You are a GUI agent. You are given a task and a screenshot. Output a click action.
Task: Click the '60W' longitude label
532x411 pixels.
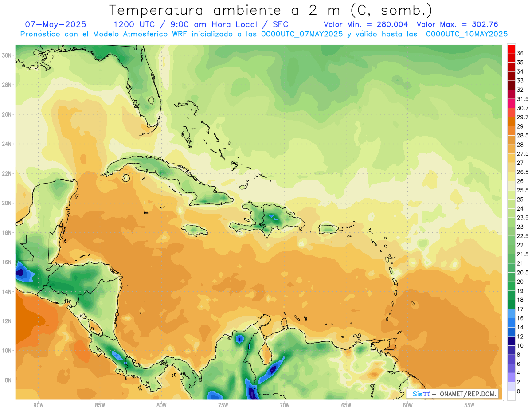point(408,406)
